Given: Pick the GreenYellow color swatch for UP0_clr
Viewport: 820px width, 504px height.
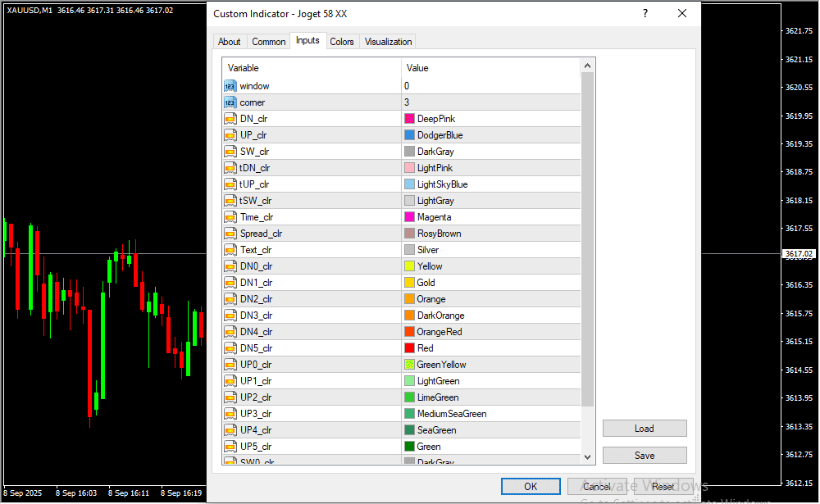Looking at the screenshot, I should pyautogui.click(x=410, y=365).
